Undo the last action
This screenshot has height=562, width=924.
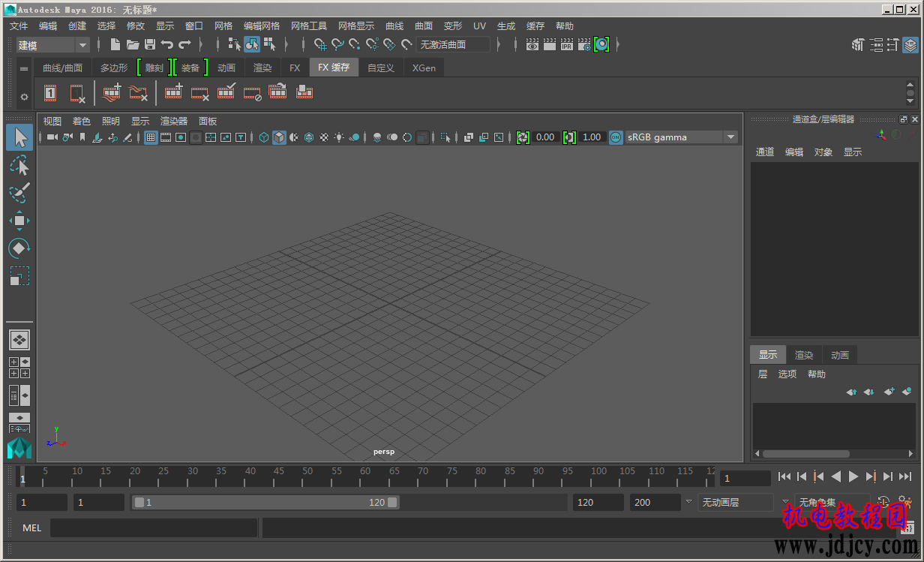(167, 45)
